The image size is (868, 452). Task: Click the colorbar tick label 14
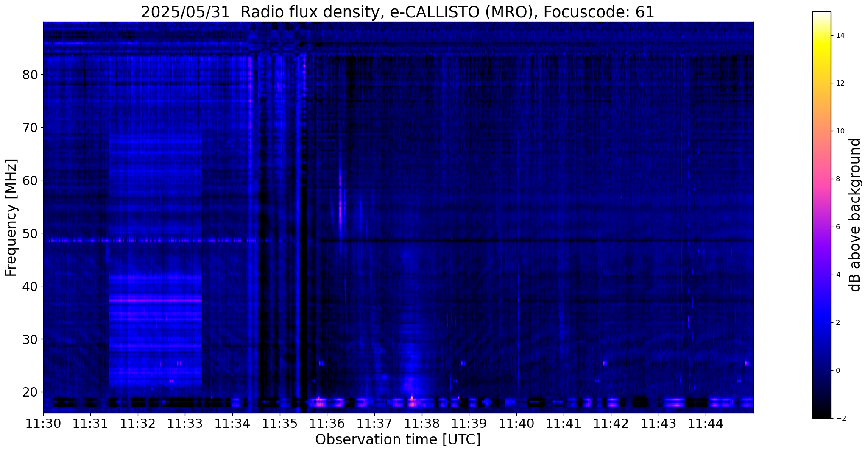click(839, 36)
